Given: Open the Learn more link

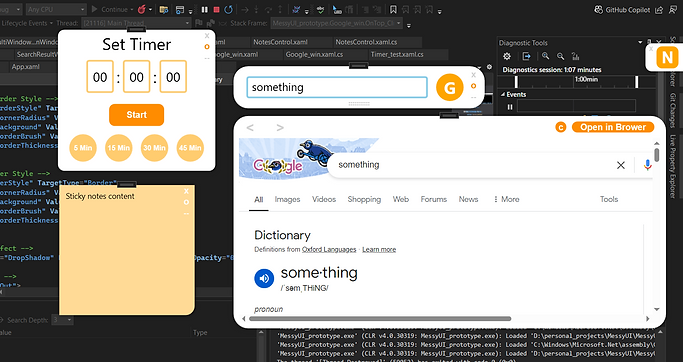Looking at the screenshot, I should point(379,250).
